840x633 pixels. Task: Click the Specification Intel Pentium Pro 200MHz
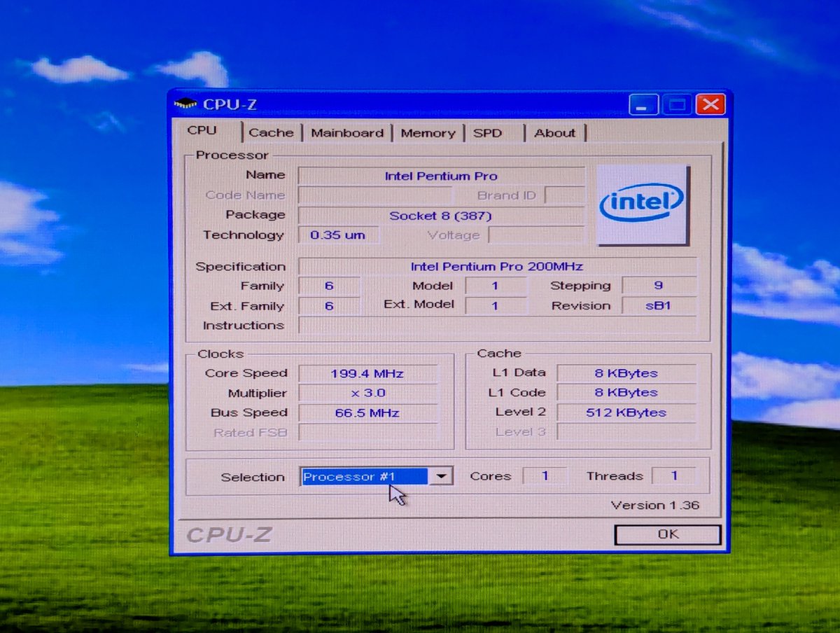pyautogui.click(x=497, y=267)
